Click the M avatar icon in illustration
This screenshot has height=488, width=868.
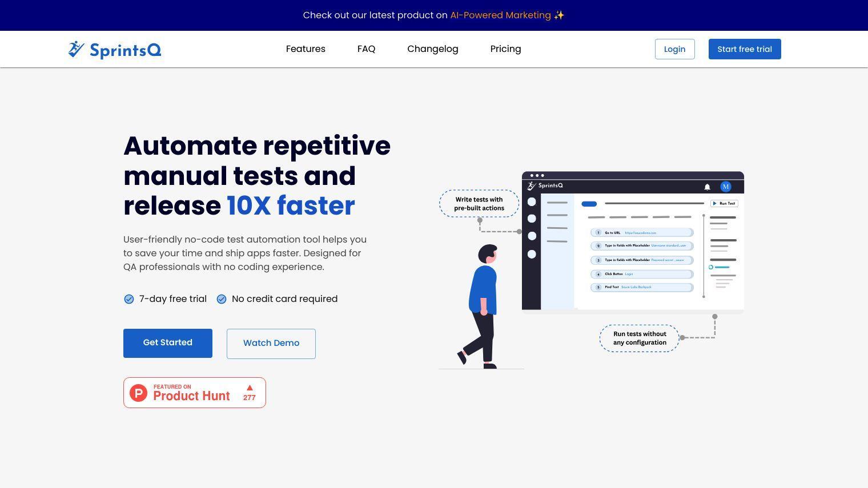pyautogui.click(x=726, y=187)
